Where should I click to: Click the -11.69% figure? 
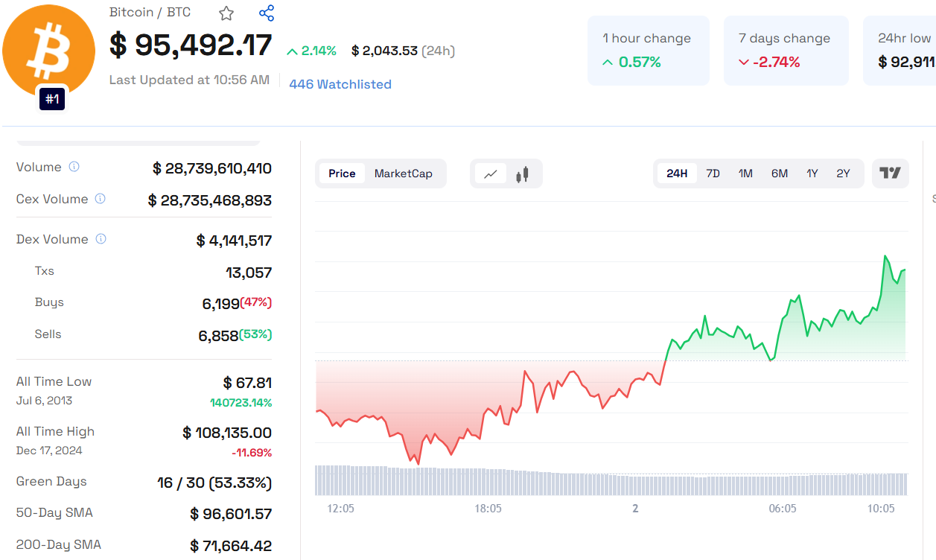[252, 453]
